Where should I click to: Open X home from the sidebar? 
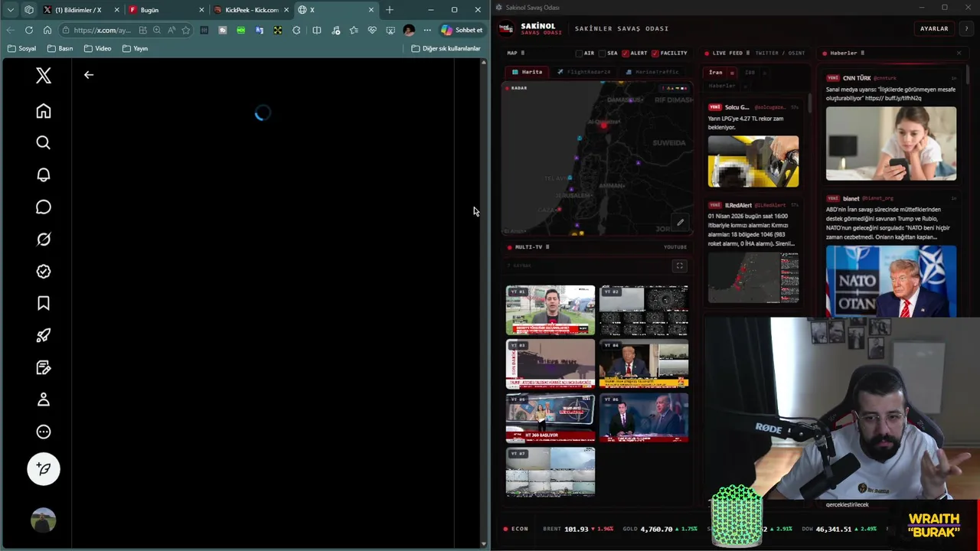[44, 111]
